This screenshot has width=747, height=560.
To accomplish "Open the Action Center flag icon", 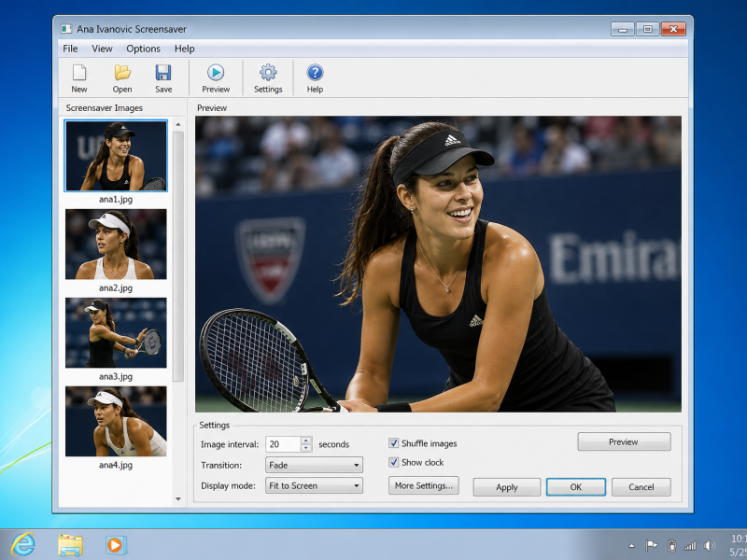I will click(651, 545).
